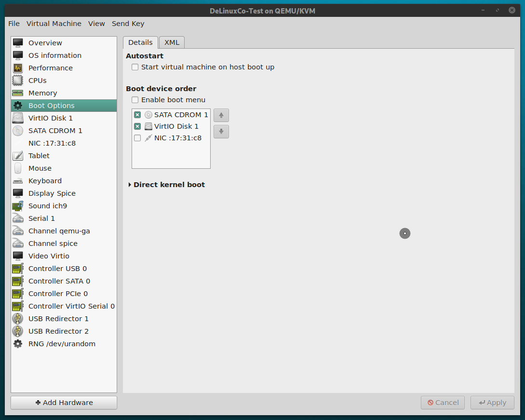The height and width of the screenshot is (420, 525).
Task: Click the Performance graph icon
Action: (x=18, y=68)
